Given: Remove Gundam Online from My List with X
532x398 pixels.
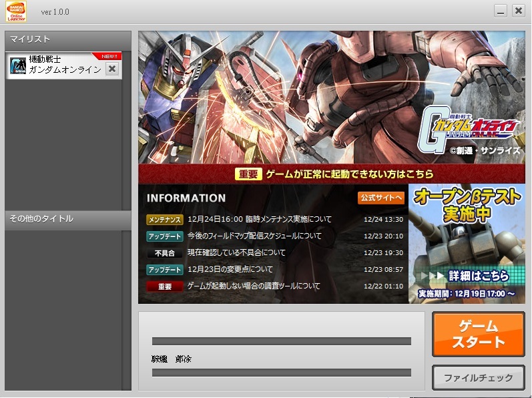Looking at the screenshot, I should point(112,69).
